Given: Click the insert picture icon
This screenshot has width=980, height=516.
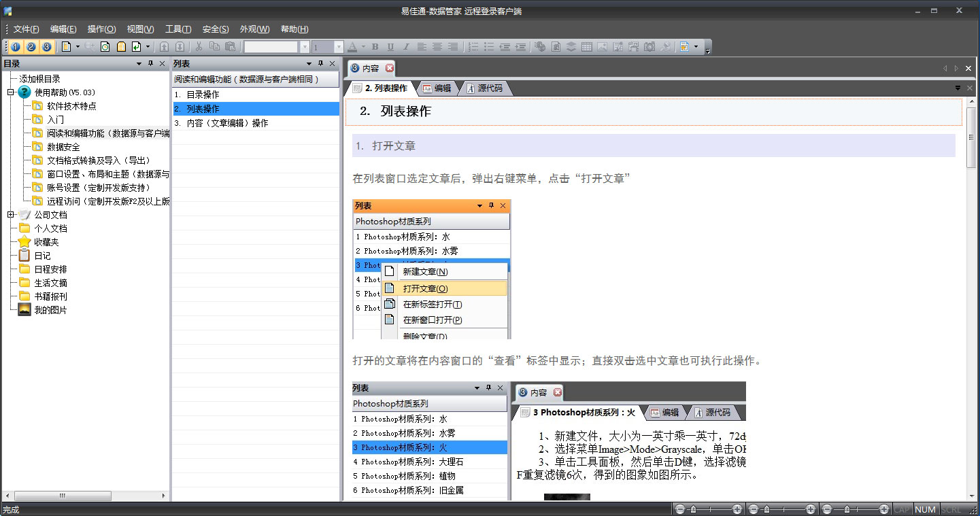Looking at the screenshot, I should (x=603, y=47).
